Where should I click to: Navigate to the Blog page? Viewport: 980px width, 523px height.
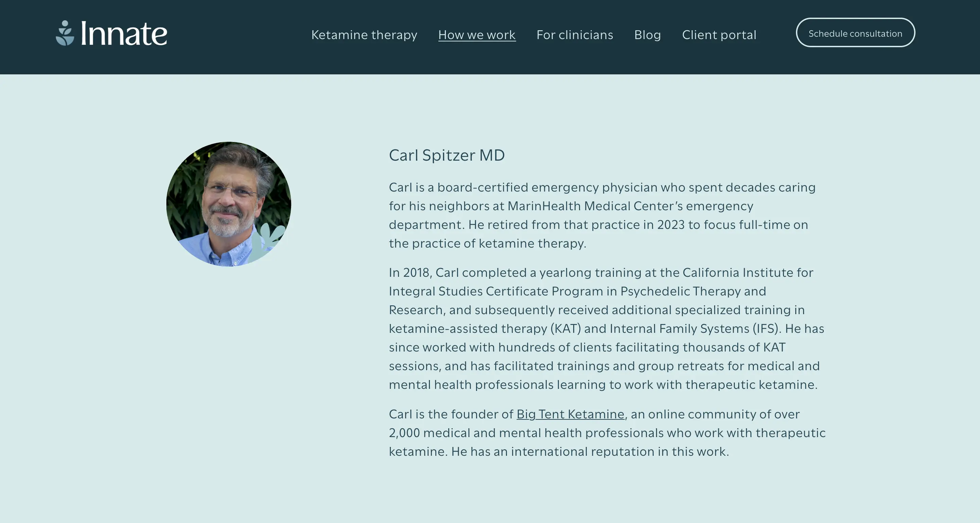pos(647,35)
